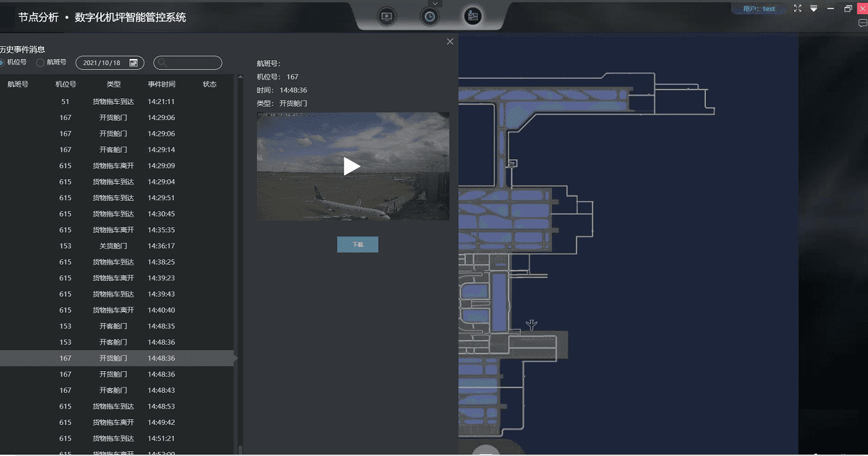Open the video monitoring icon in top bar
868x456 pixels.
click(387, 16)
